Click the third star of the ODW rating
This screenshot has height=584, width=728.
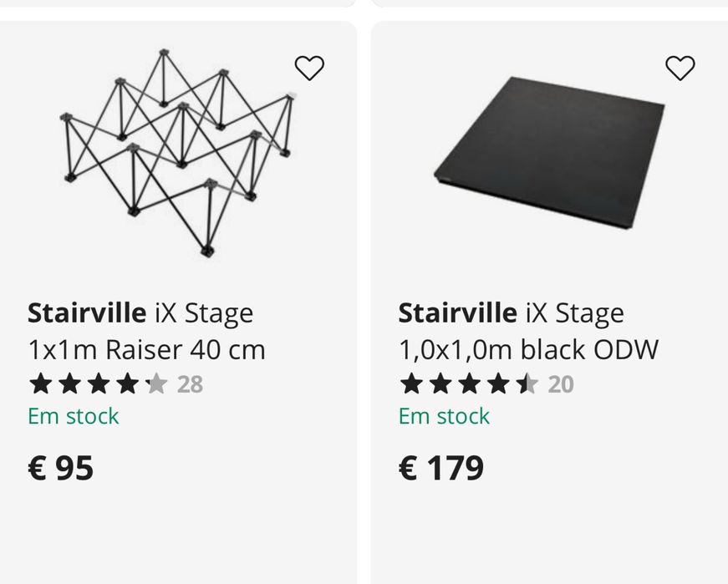click(x=469, y=384)
